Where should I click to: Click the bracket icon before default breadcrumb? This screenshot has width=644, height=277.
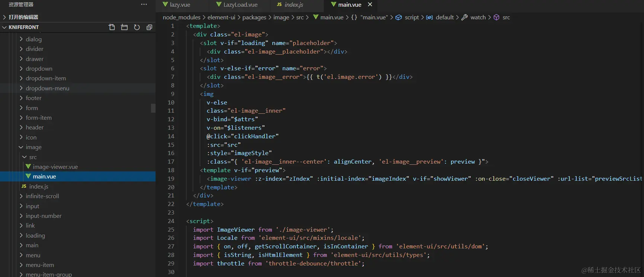[x=429, y=17]
